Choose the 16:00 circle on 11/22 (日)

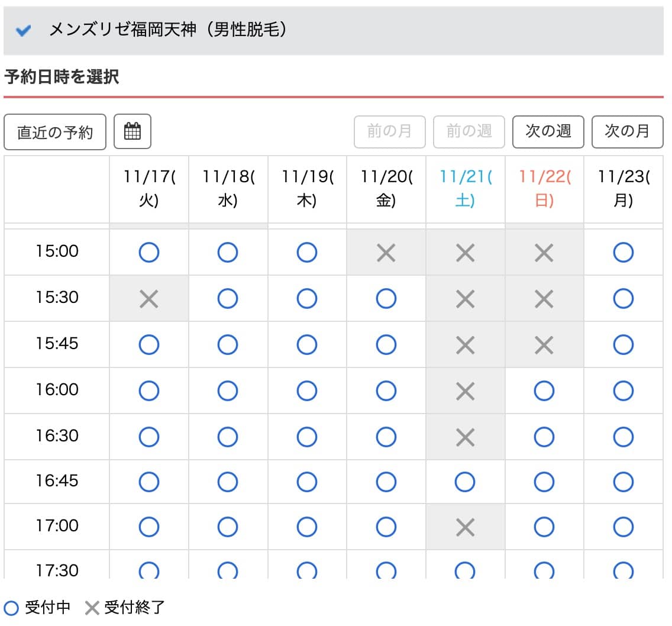[544, 391]
